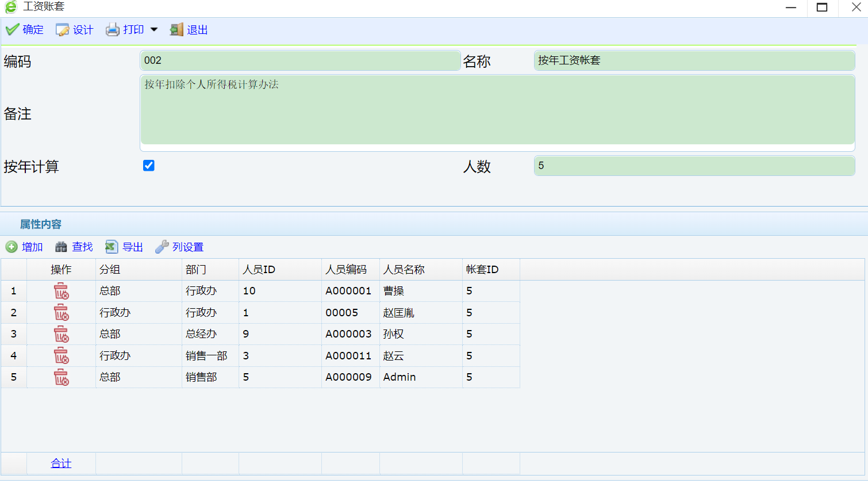Click the 打印 printer icon

[x=112, y=30]
